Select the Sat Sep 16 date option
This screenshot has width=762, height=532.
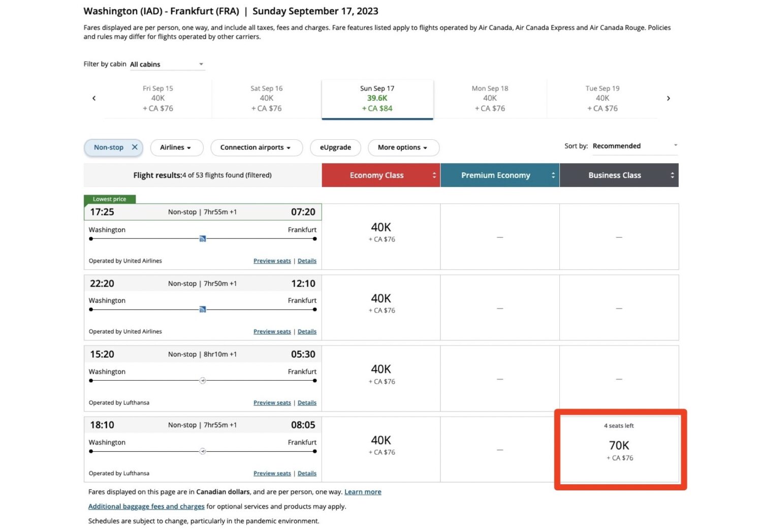(266, 98)
